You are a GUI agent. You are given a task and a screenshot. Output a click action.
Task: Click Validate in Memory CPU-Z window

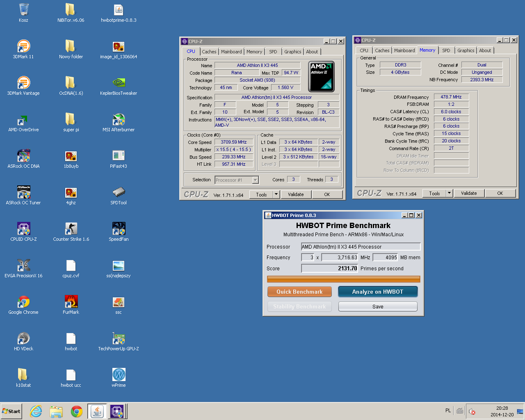tap(469, 193)
